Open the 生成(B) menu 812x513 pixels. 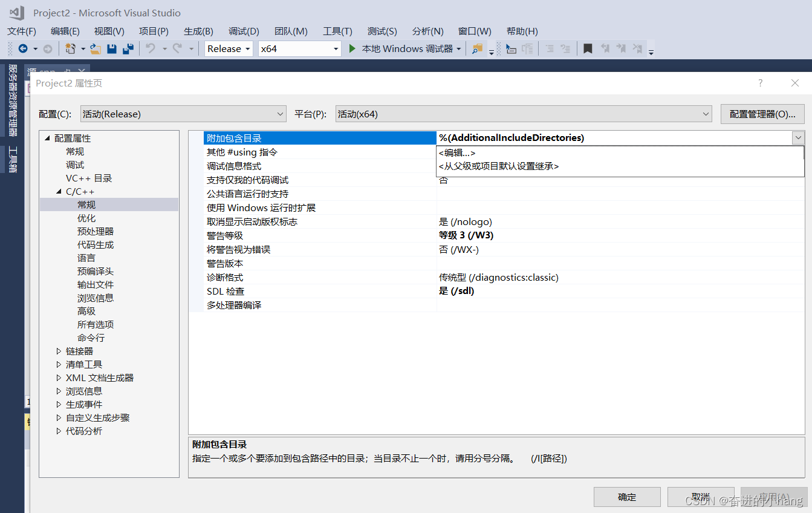[x=198, y=31]
